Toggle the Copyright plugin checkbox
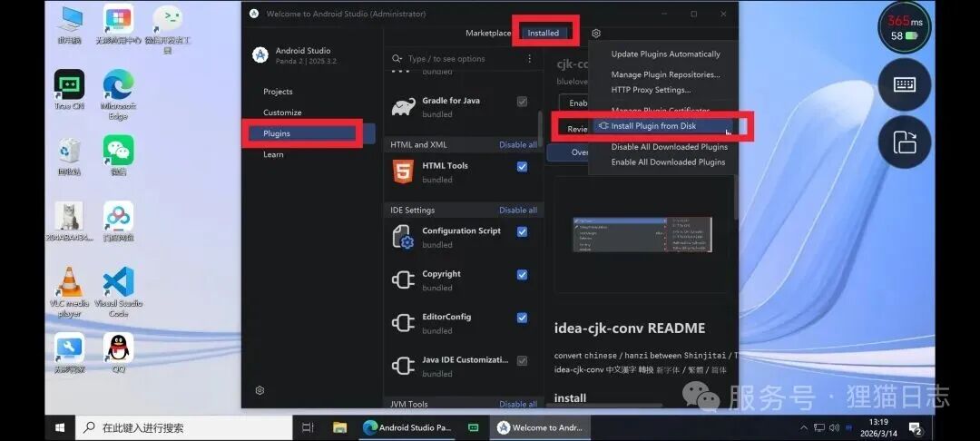 522,275
